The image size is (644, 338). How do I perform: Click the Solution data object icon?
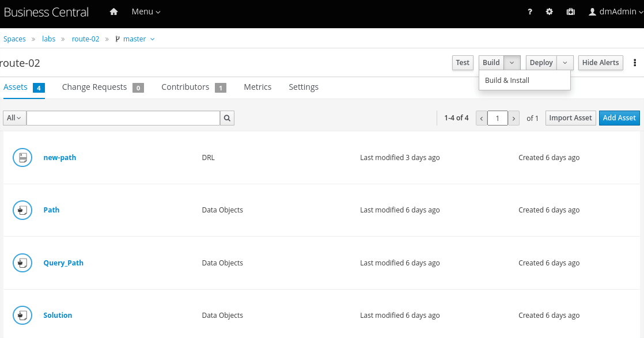22,316
